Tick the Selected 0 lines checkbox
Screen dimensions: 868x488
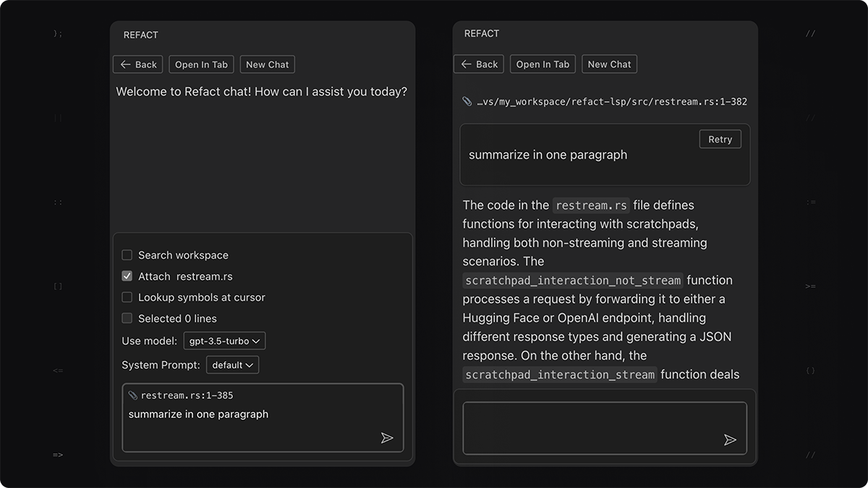click(x=127, y=318)
